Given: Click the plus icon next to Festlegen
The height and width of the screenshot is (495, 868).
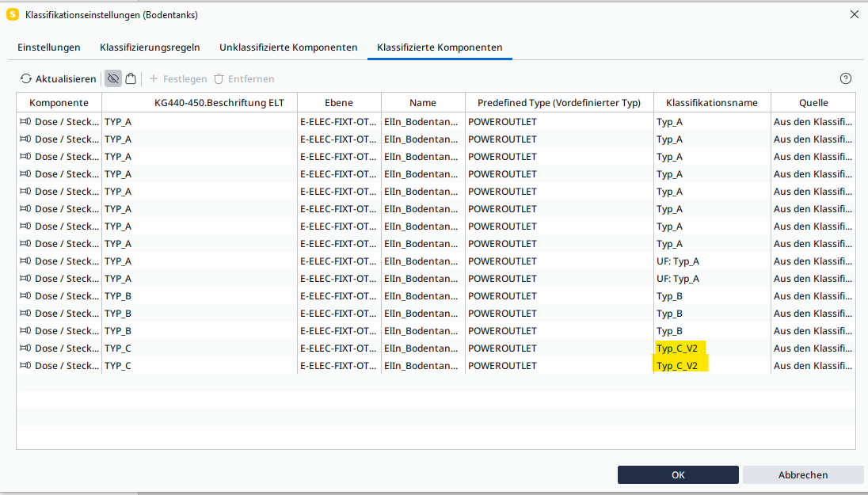Looking at the screenshot, I should 154,79.
